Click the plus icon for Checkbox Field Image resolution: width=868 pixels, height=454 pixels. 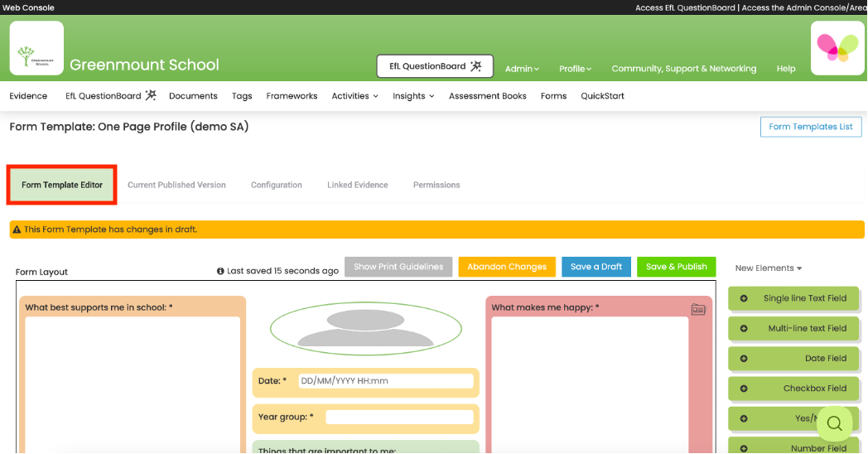(744, 388)
